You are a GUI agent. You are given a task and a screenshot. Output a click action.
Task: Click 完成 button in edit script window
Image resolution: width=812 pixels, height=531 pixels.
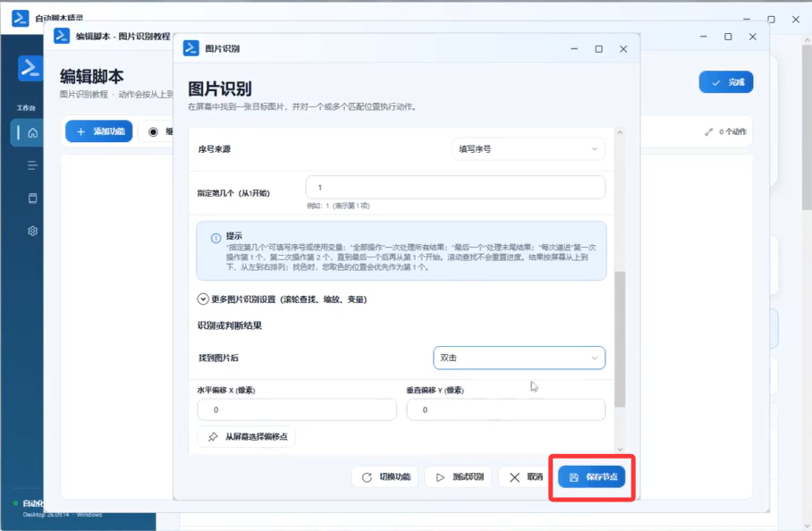pos(726,82)
